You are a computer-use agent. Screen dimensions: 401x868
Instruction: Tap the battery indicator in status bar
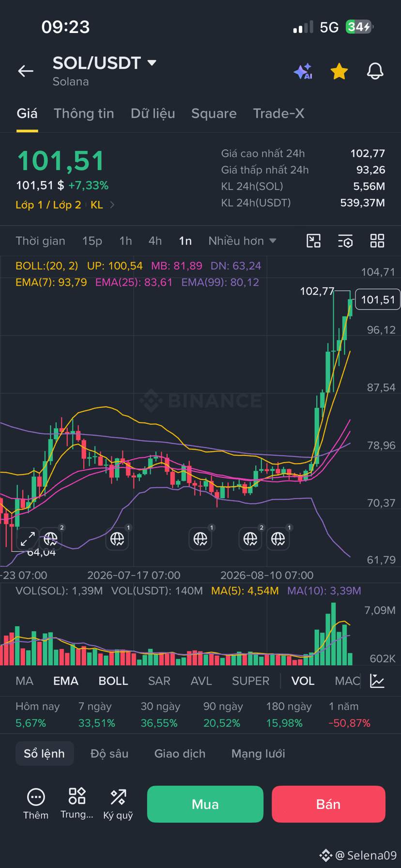359,27
